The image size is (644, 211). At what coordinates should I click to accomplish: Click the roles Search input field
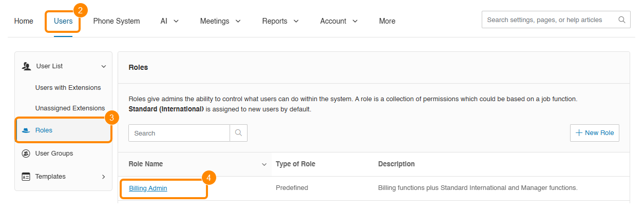pos(179,133)
